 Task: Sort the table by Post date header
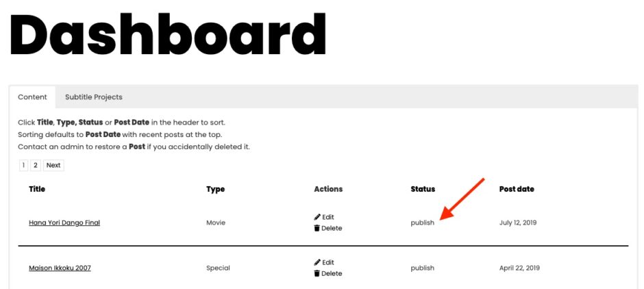click(x=517, y=189)
